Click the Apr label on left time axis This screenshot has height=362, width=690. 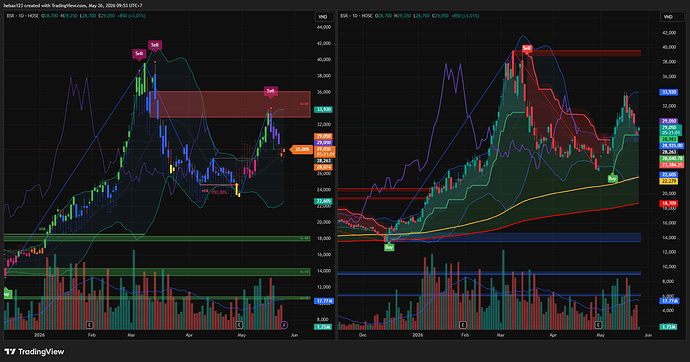pyautogui.click(x=189, y=335)
